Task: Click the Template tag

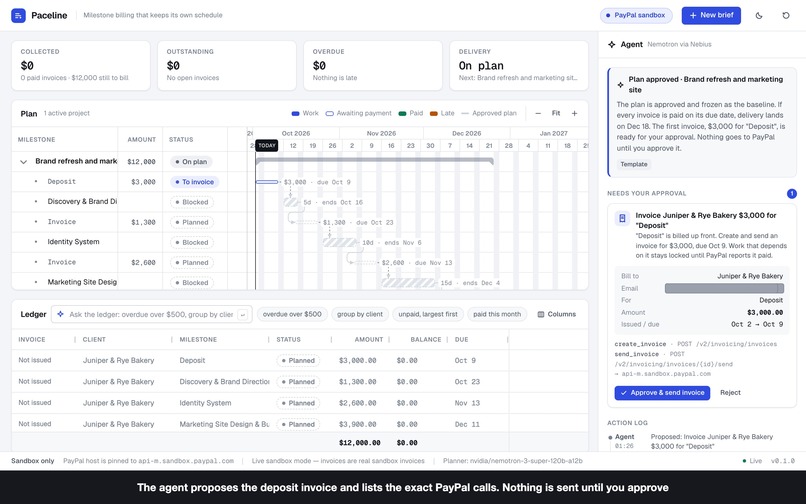Action: 634,164
